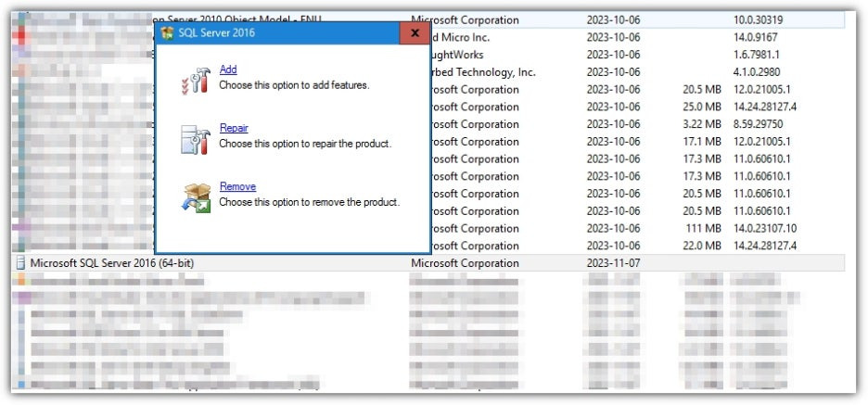The image size is (868, 405).
Task: Click version 14.0.23107.10
Action: point(765,229)
